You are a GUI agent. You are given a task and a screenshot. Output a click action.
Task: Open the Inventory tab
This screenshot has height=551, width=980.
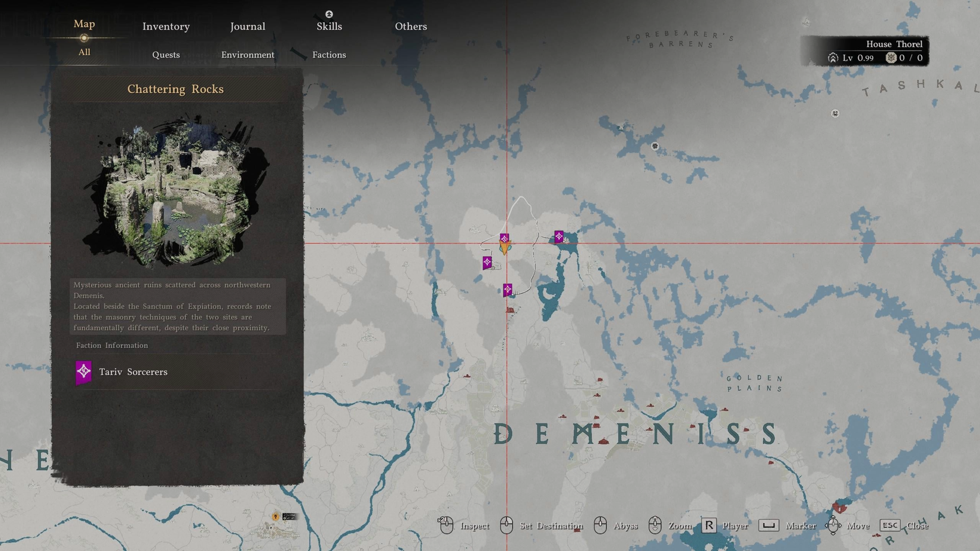tap(165, 26)
